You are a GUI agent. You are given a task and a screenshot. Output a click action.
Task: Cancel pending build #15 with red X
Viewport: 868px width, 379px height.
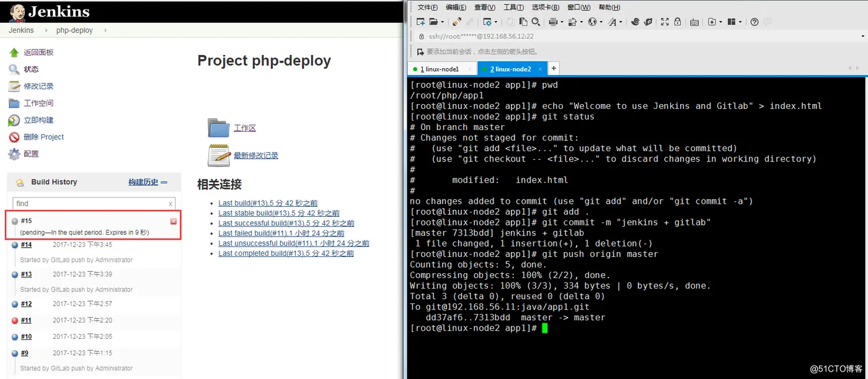click(174, 221)
